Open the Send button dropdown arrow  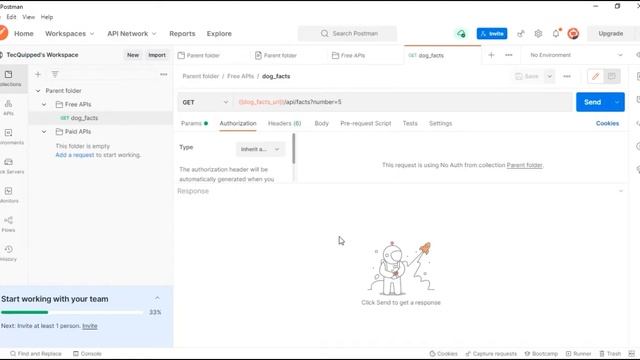(x=617, y=102)
